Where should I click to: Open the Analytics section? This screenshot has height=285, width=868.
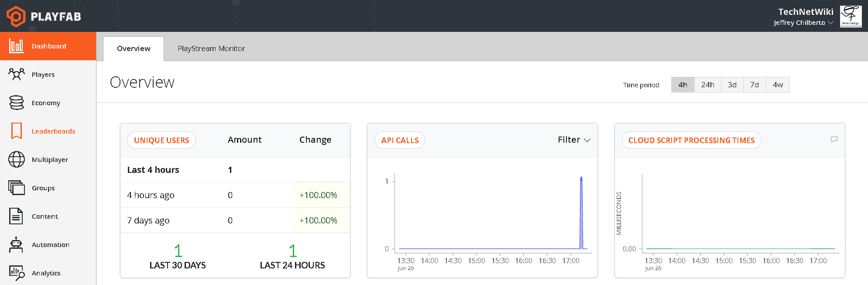click(48, 273)
